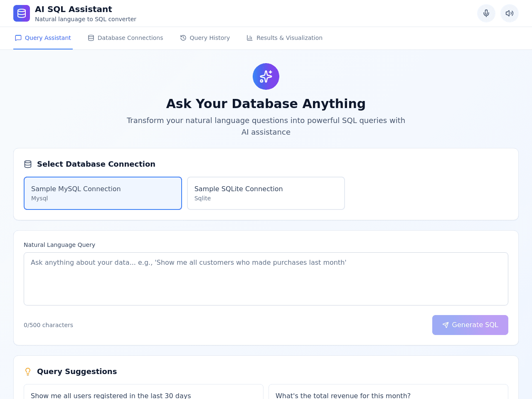Click the microphone voice input icon
The width and height of the screenshot is (532, 399).
[x=486, y=13]
